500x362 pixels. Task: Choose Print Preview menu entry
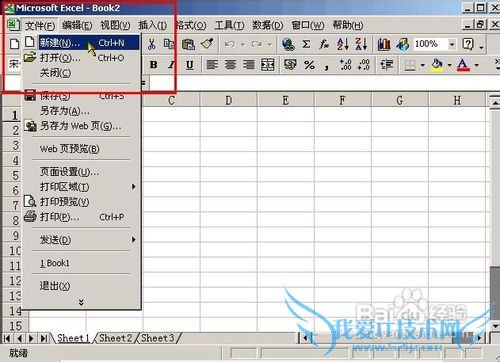click(81, 202)
